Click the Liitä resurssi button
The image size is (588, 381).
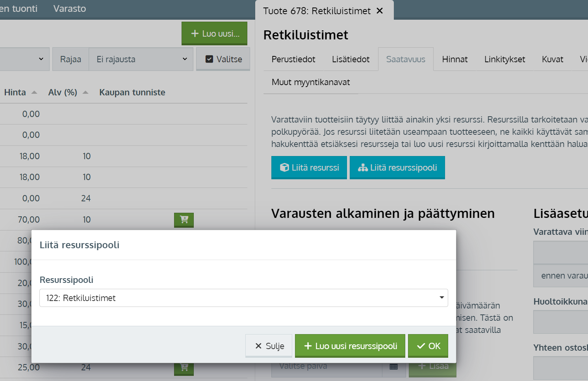(309, 167)
